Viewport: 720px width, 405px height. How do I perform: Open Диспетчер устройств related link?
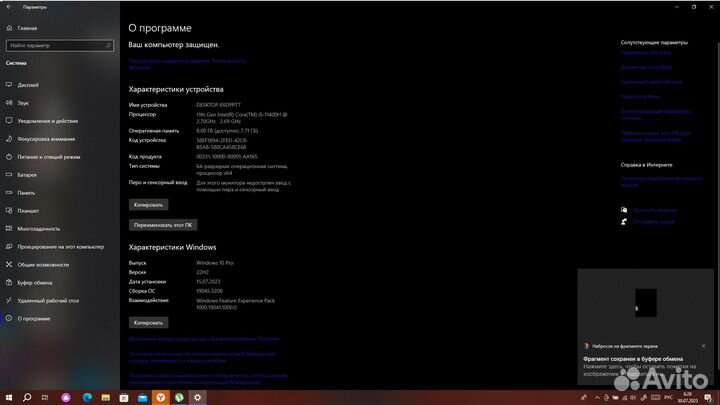point(646,67)
